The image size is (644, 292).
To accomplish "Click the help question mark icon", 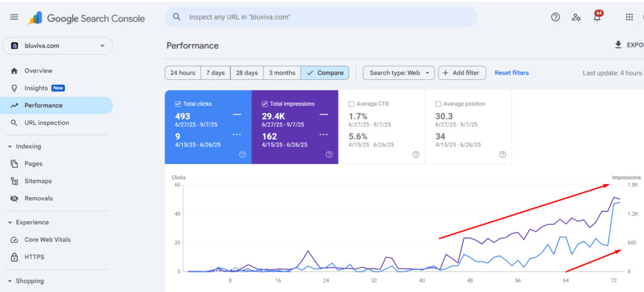I will [x=555, y=18].
